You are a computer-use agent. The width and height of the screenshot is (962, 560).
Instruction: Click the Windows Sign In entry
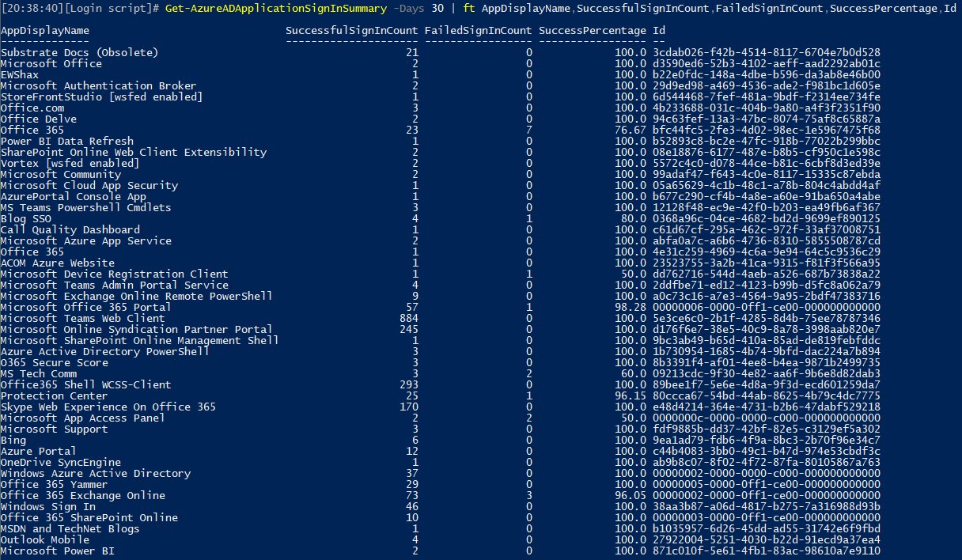48,506
